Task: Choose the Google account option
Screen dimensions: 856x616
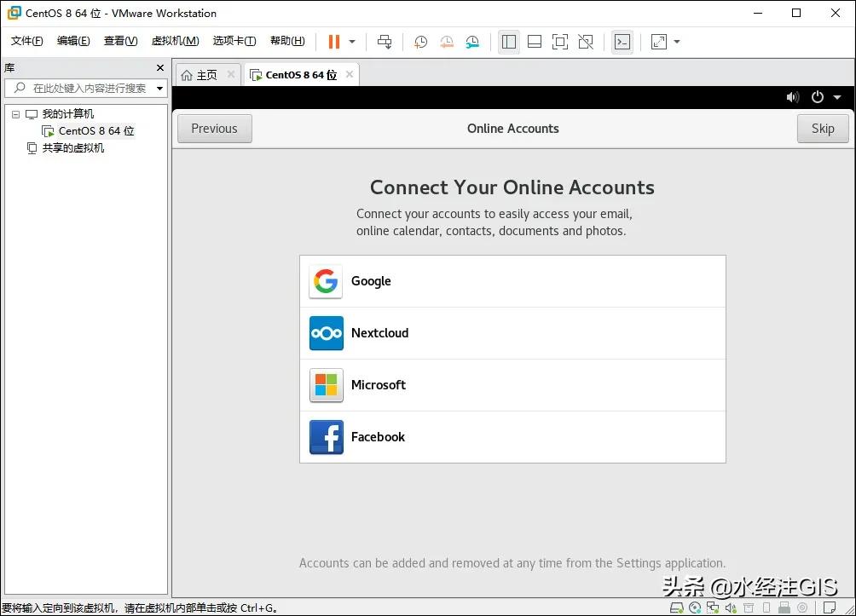Action: point(512,281)
